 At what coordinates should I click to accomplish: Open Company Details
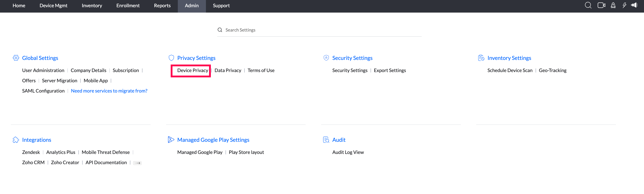click(88, 70)
